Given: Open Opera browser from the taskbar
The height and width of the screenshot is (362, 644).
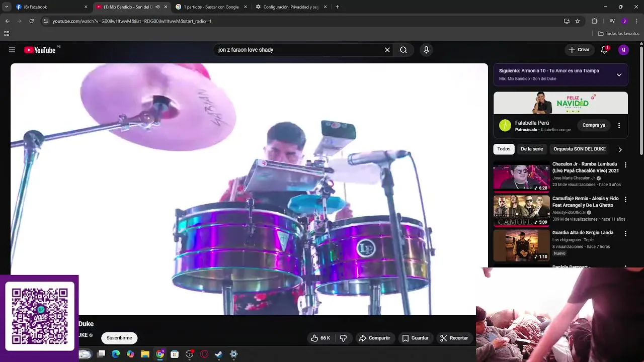Looking at the screenshot, I should (x=204, y=354).
